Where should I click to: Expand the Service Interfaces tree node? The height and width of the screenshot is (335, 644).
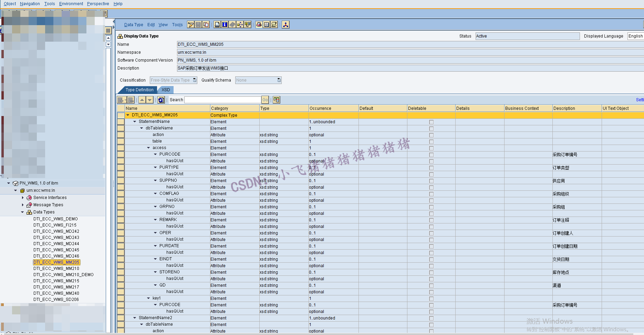pyautogui.click(x=23, y=197)
